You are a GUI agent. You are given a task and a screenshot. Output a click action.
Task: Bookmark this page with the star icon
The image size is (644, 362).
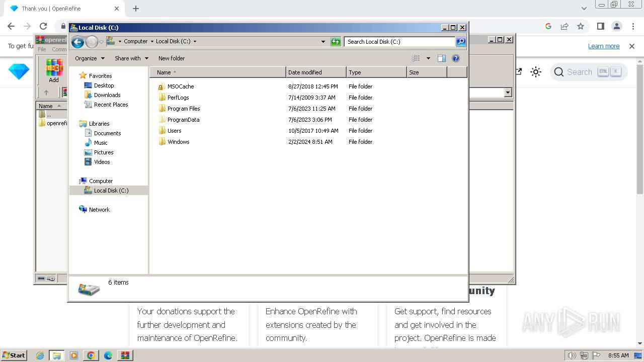point(581,26)
